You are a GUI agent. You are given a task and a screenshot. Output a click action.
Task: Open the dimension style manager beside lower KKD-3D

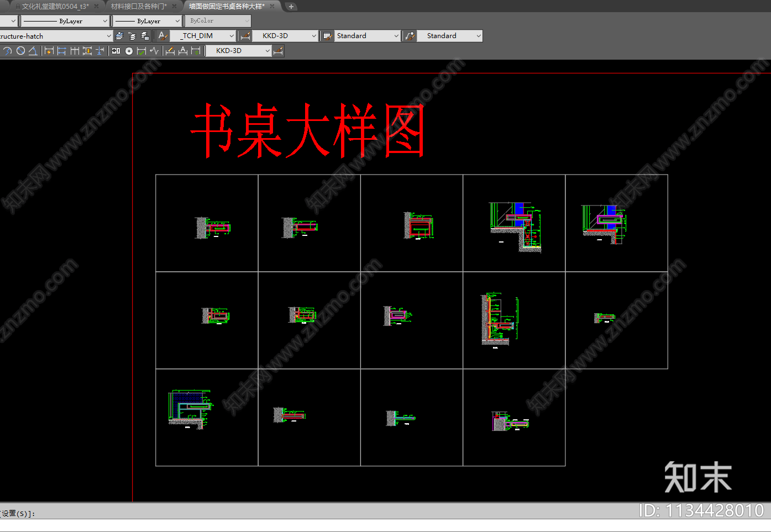click(279, 51)
